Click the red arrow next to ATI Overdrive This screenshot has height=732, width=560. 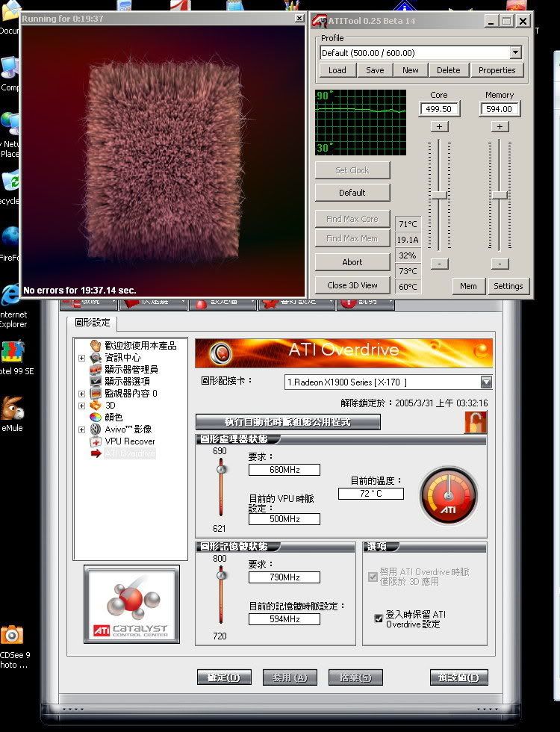96,453
